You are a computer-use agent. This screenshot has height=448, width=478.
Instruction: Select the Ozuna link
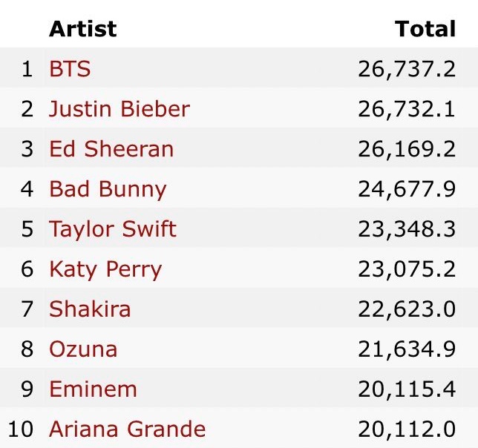click(83, 349)
